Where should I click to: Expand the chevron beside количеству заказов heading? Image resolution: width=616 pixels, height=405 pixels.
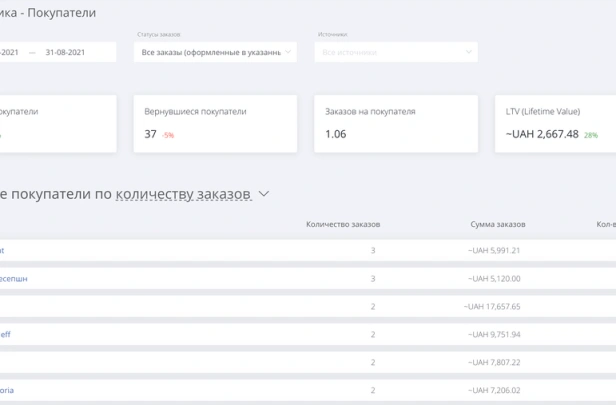point(264,194)
